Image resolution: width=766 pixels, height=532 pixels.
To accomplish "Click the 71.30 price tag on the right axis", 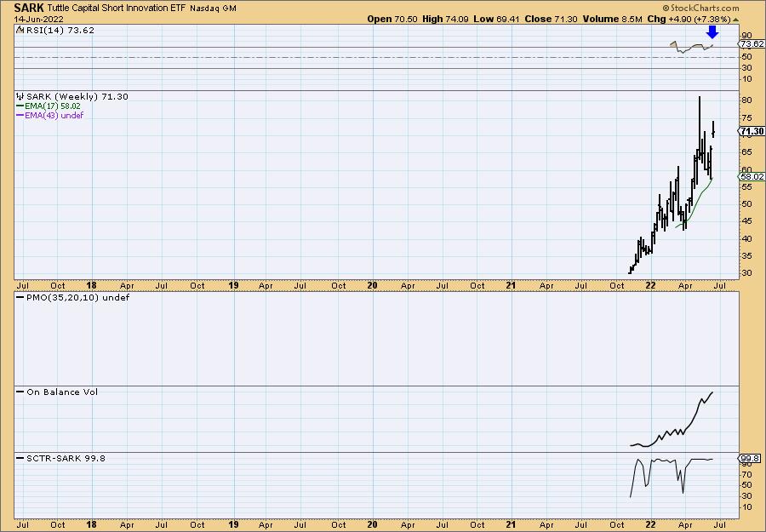I will [752, 131].
